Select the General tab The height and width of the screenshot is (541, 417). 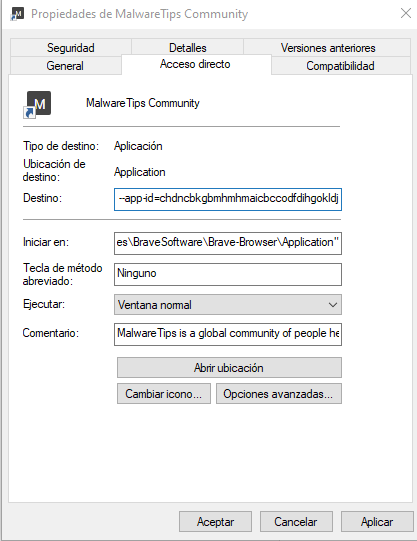click(65, 66)
